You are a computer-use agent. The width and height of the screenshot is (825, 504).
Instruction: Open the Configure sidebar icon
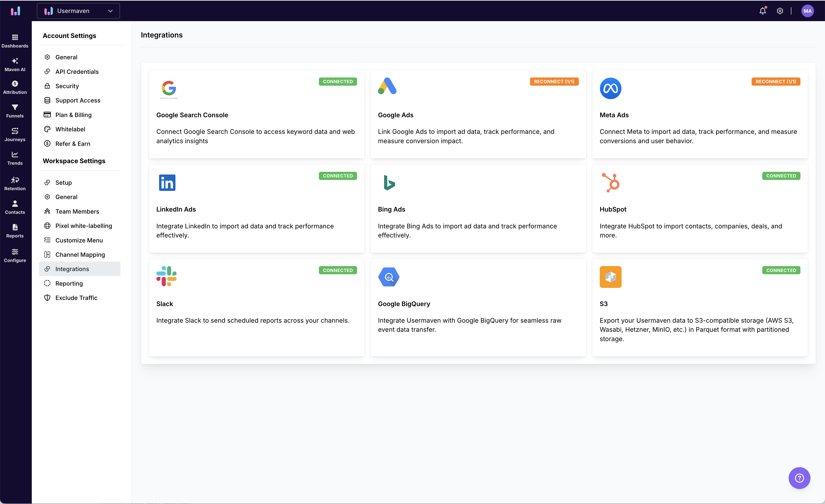[15, 255]
